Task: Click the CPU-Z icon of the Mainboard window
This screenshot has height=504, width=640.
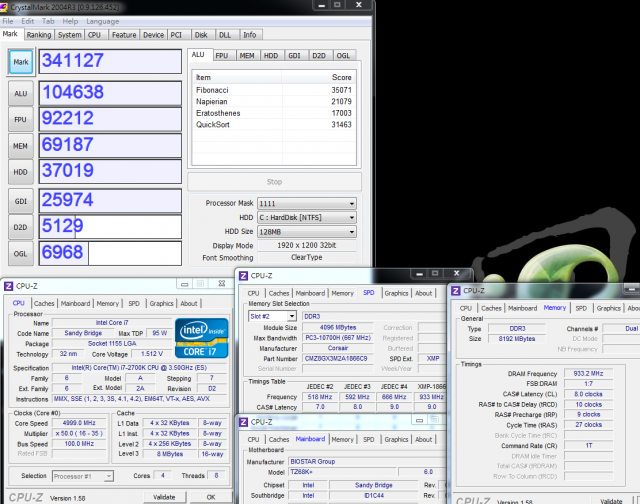Action: 244,422
